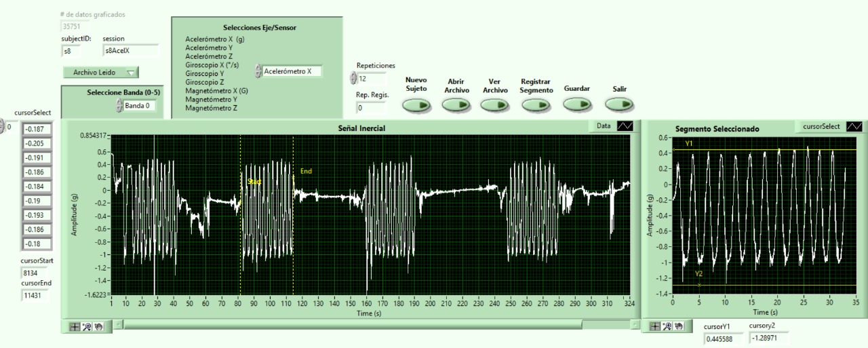Screen dimensions: 868x348
Task: Click the right scroll arrow under Señal Inercial
Action: pyautogui.click(x=635, y=326)
